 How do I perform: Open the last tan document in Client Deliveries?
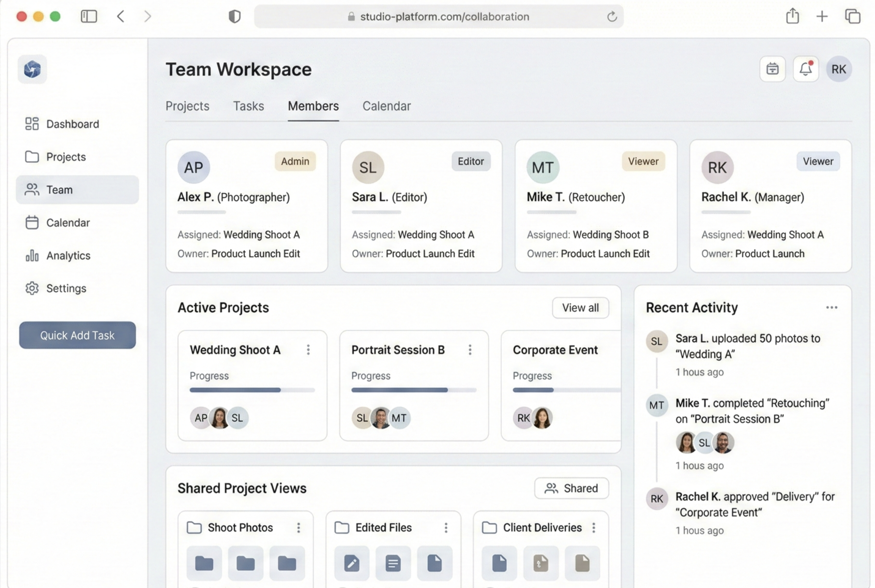582,563
